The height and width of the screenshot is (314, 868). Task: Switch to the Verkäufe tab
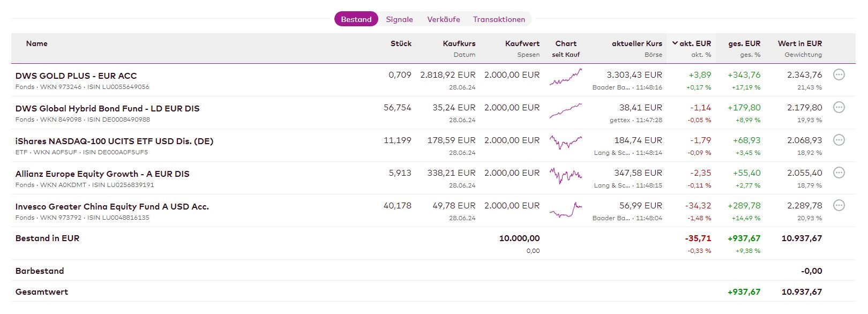click(443, 19)
